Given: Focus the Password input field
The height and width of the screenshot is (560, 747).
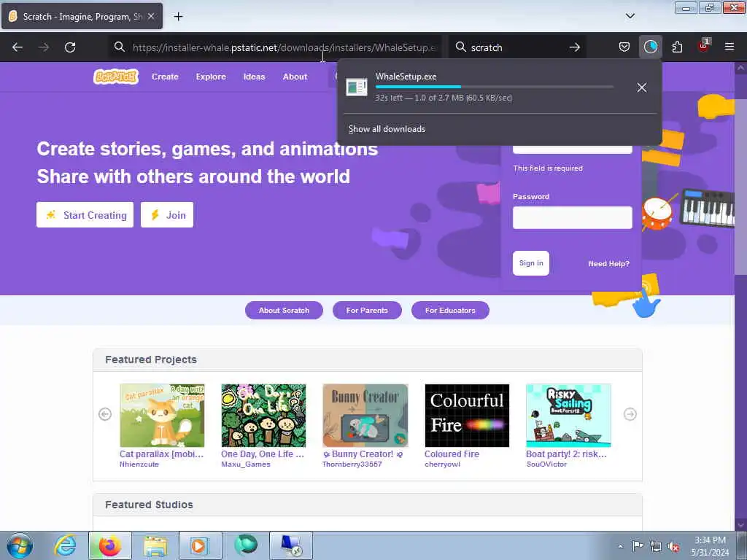Looking at the screenshot, I should [572, 217].
